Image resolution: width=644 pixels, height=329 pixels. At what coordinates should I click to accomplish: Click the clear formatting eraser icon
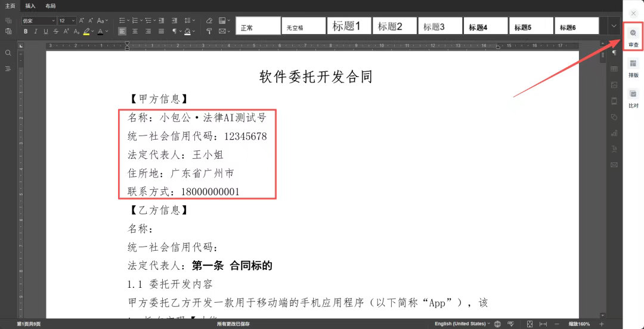tap(209, 20)
